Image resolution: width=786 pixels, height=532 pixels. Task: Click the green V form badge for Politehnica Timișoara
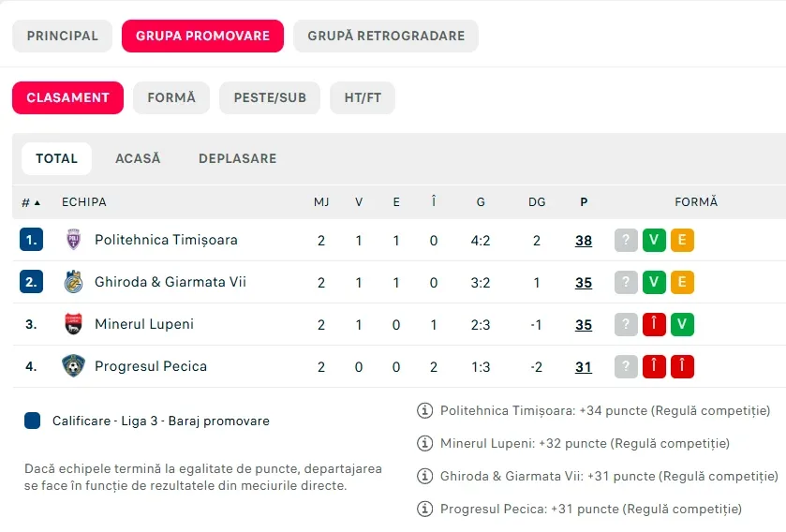[x=654, y=240]
